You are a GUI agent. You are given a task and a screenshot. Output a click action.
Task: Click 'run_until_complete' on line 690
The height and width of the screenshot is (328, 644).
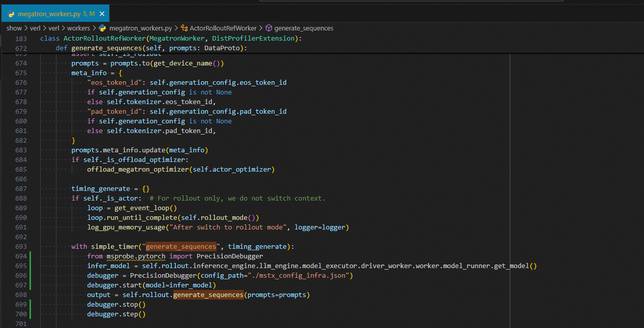pyautogui.click(x=142, y=218)
